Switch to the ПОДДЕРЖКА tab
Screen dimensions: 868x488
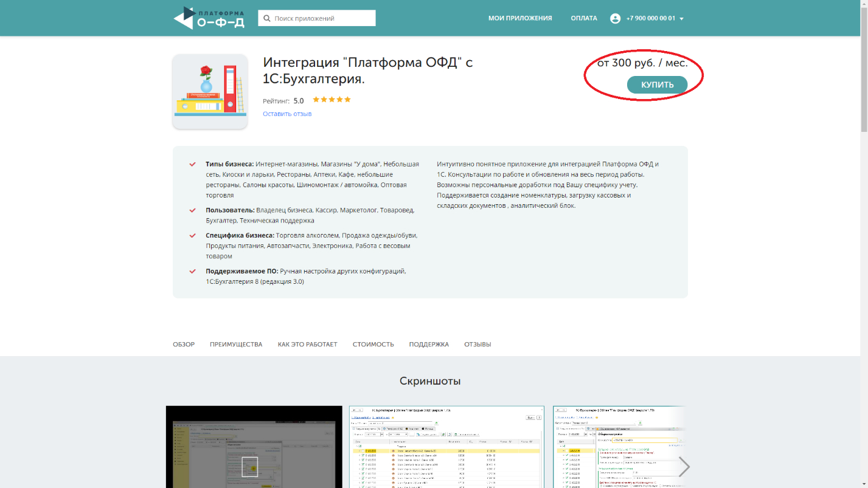429,345
